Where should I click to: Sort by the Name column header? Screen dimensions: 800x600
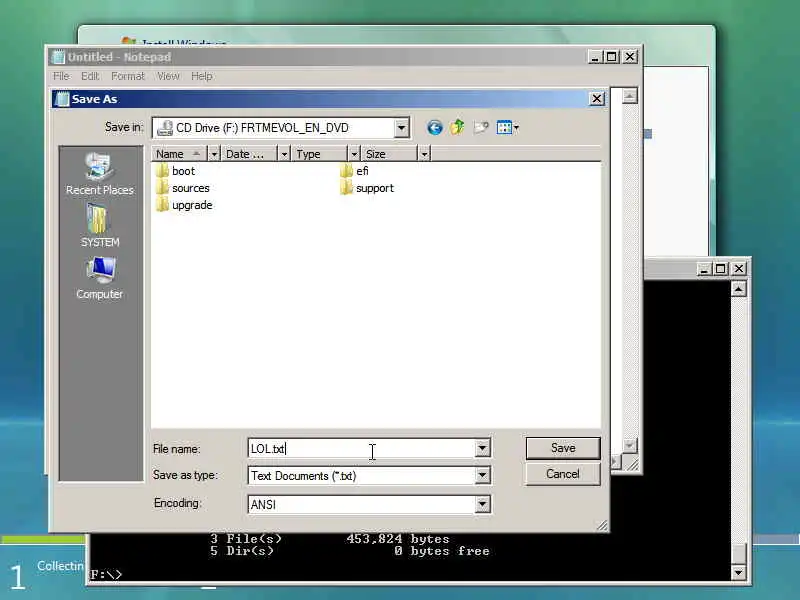pyautogui.click(x=179, y=154)
